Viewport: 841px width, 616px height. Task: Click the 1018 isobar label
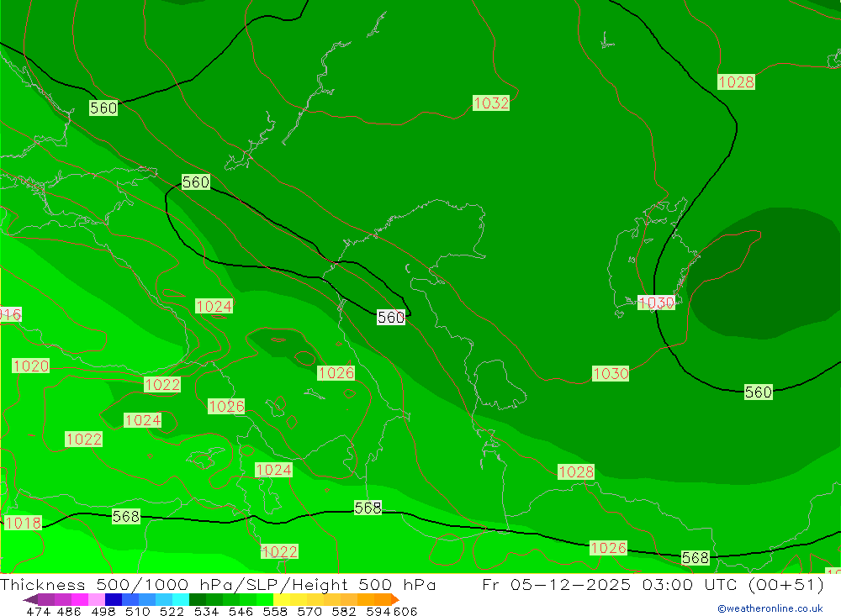(23, 523)
